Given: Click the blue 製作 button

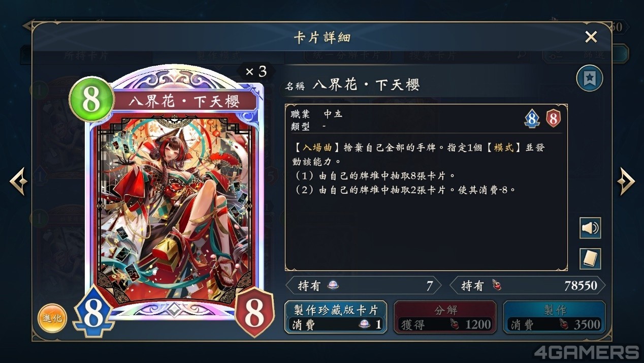Looking at the screenshot, I should 554,317.
